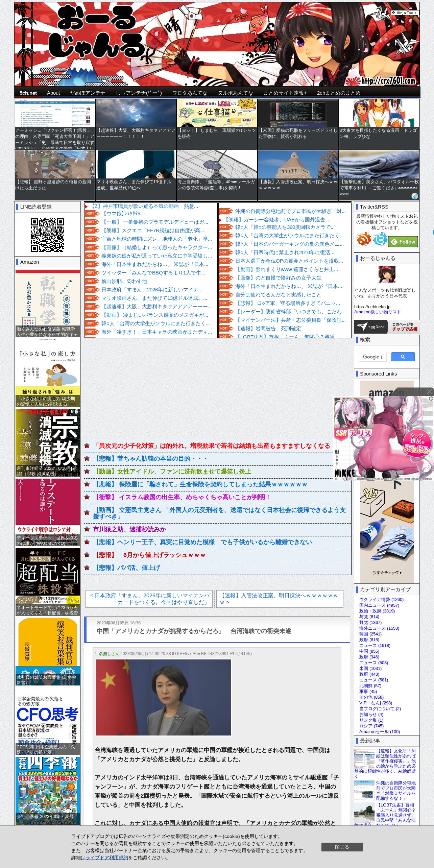Click the Google custom search input field

372,357
